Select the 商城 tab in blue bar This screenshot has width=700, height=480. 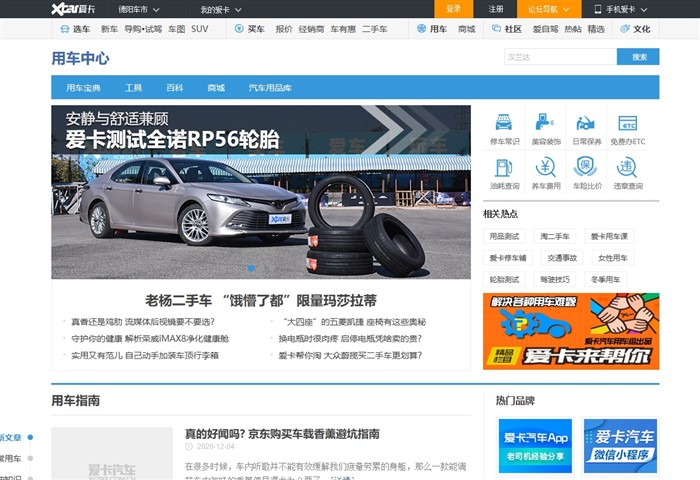pos(216,88)
